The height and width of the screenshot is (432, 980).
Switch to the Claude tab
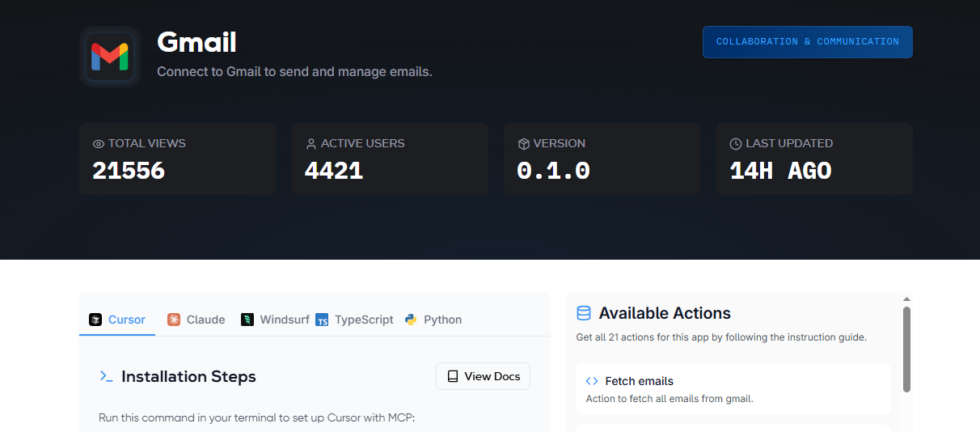pyautogui.click(x=196, y=320)
